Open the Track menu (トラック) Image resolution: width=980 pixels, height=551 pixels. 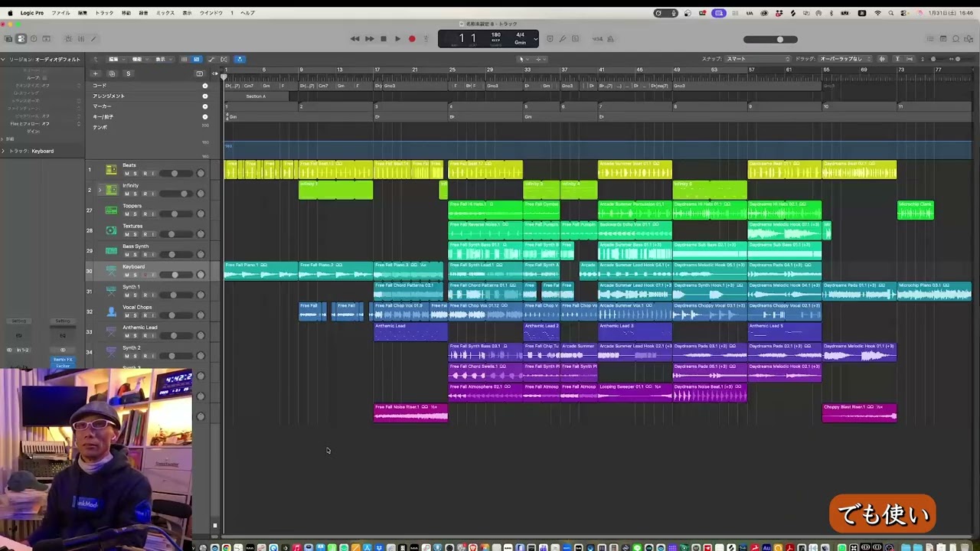104,13
